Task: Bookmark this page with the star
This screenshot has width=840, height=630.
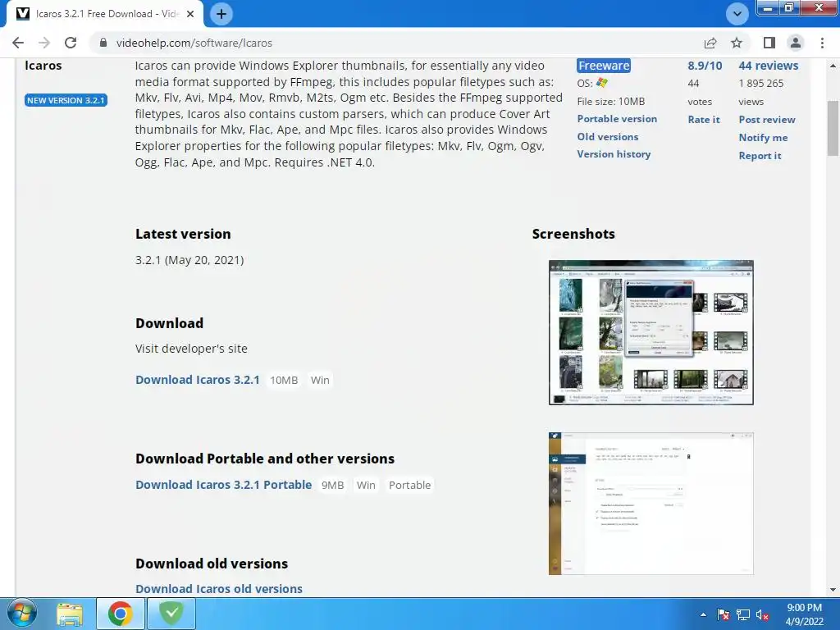Action: pyautogui.click(x=737, y=43)
